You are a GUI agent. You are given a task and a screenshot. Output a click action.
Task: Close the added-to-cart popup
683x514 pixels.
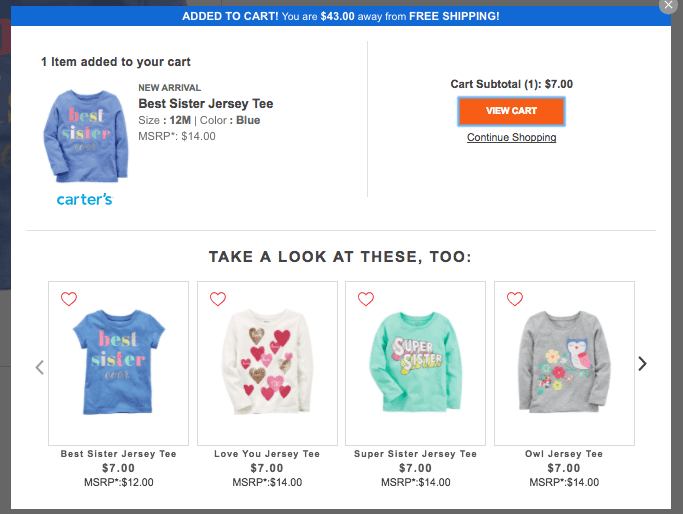pos(668,5)
